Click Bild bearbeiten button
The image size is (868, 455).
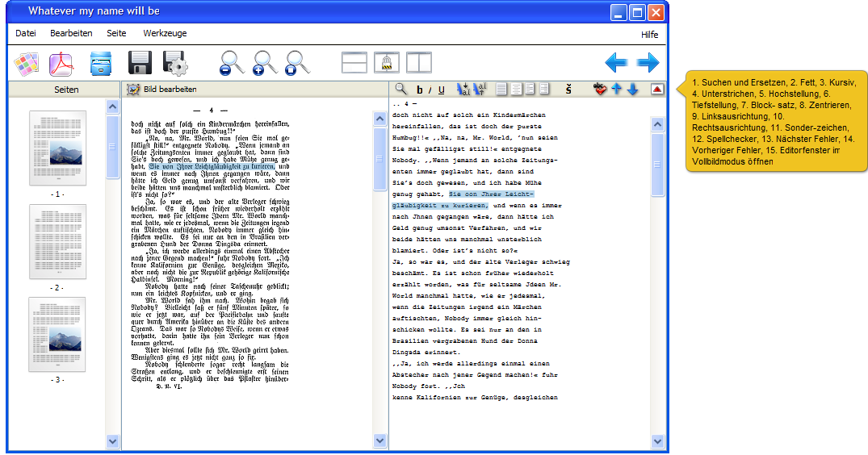161,89
